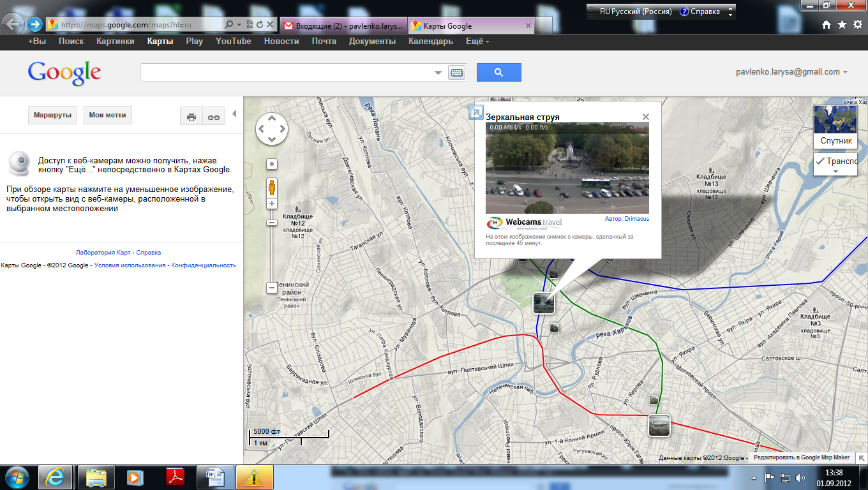The height and width of the screenshot is (490, 868).
Task: Open Конфиденциальность link
Action: [204, 265]
